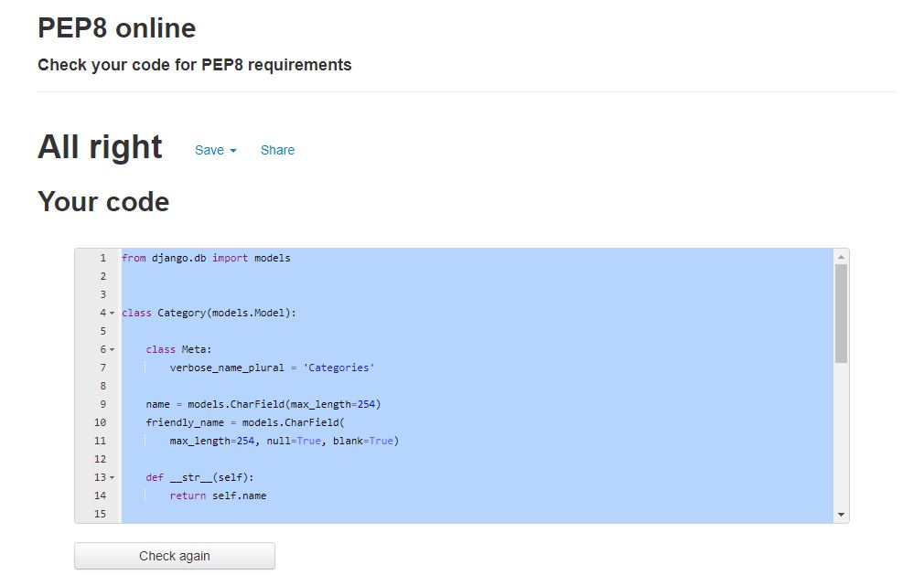Collapse the Category class code fold
This screenshot has height=586, width=924.
click(112, 313)
